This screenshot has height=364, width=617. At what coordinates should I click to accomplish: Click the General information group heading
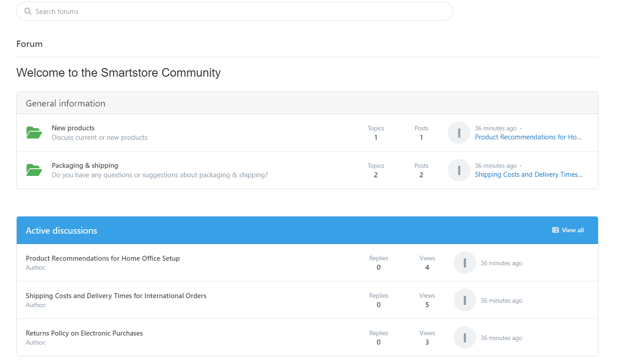click(65, 103)
